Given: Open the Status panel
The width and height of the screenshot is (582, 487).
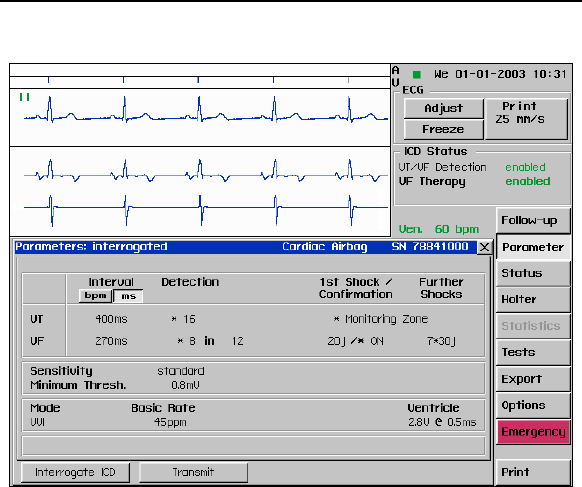Looking at the screenshot, I should [x=533, y=273].
